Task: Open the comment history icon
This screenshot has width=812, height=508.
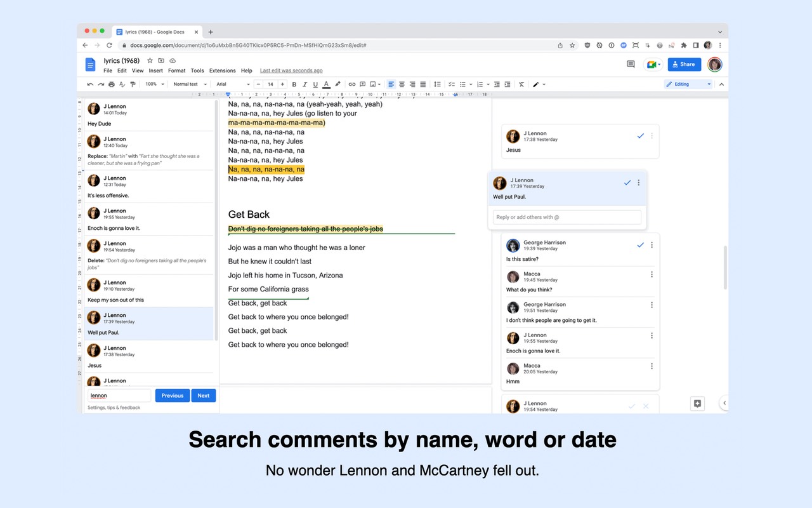Action: click(x=631, y=64)
